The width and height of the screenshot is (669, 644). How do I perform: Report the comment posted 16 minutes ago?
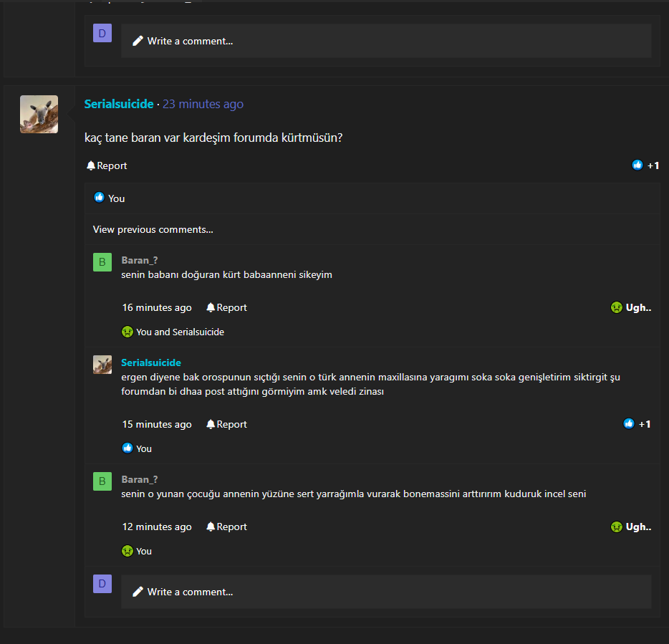pyautogui.click(x=226, y=307)
